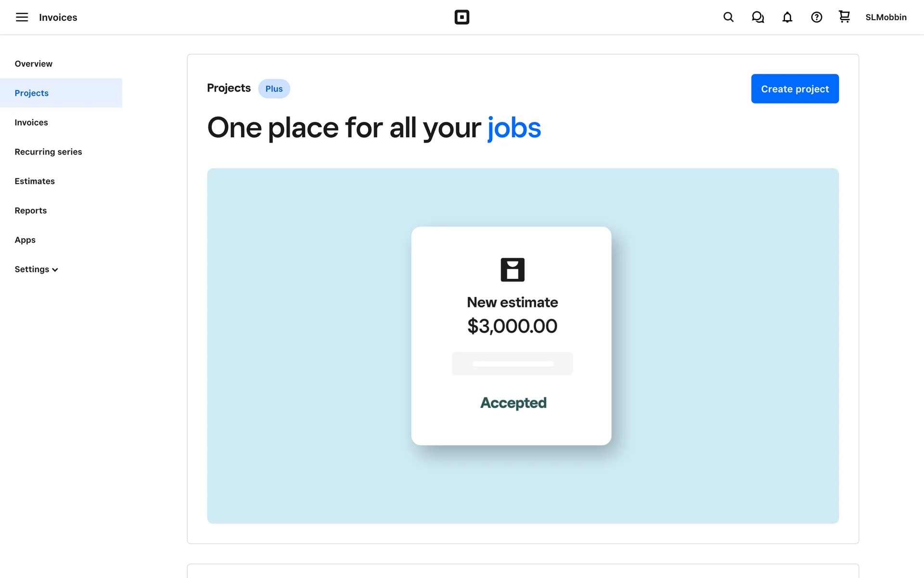Open the hamburger navigation menu

22,17
